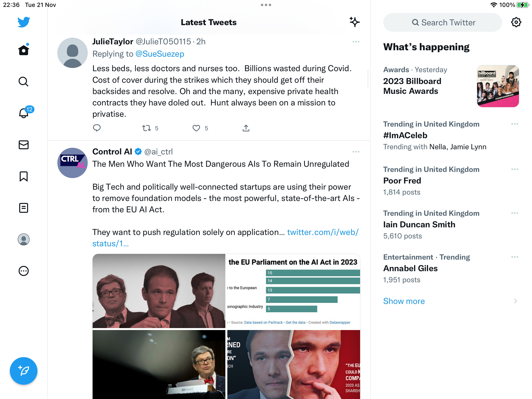Viewport: 532px width, 399px height.
Task: Retweet JulieTaylor's tweet
Action: pos(147,128)
